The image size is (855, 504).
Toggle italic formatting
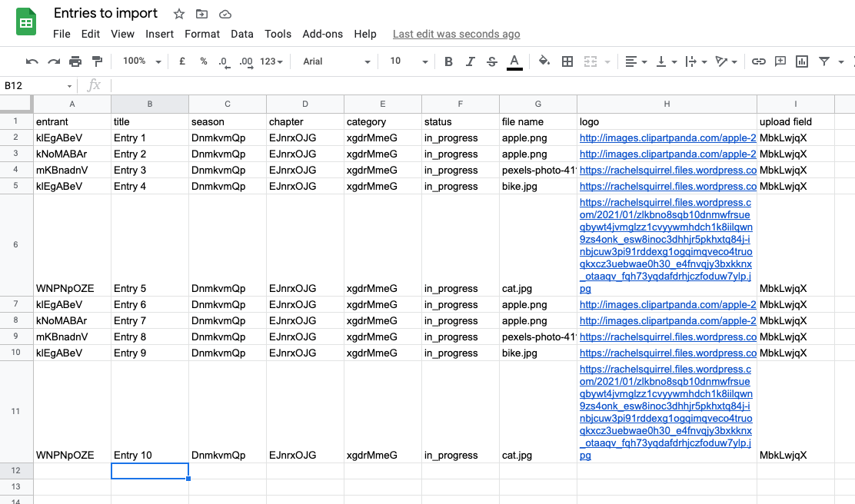470,61
